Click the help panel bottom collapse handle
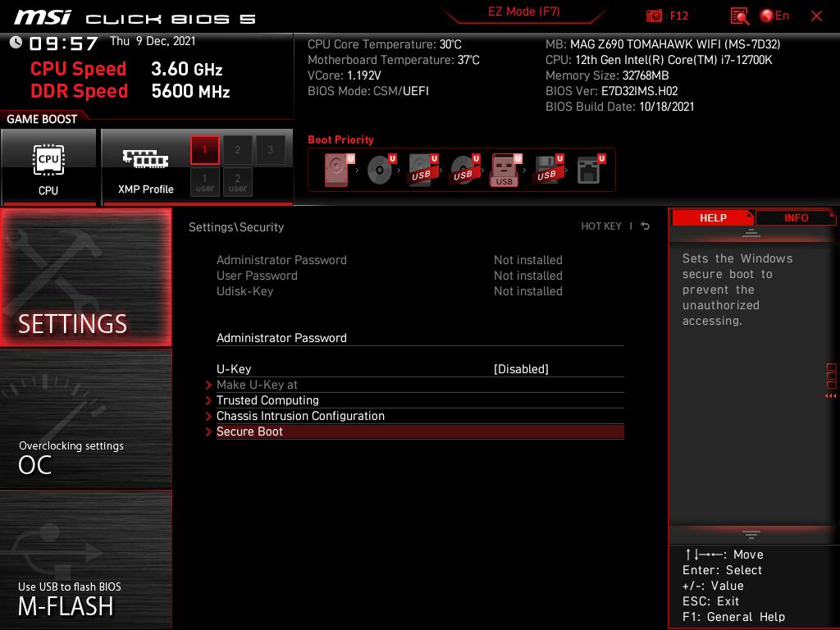Image resolution: width=840 pixels, height=630 pixels. 751,535
